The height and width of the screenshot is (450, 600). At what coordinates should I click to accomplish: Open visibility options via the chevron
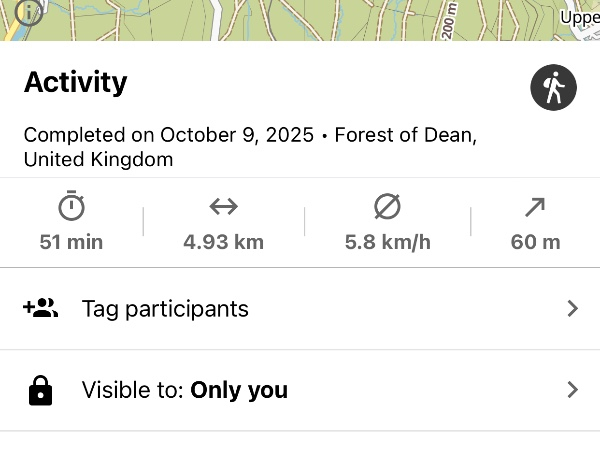tap(572, 390)
